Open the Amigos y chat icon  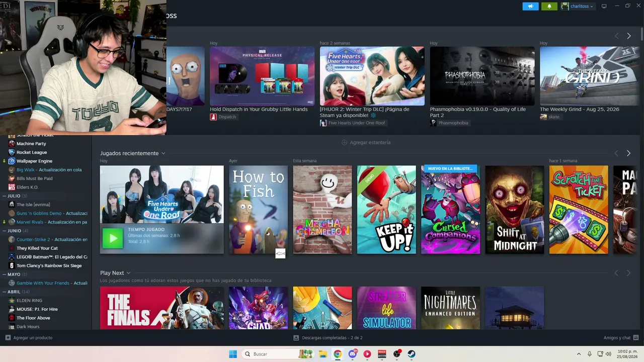tap(636, 338)
